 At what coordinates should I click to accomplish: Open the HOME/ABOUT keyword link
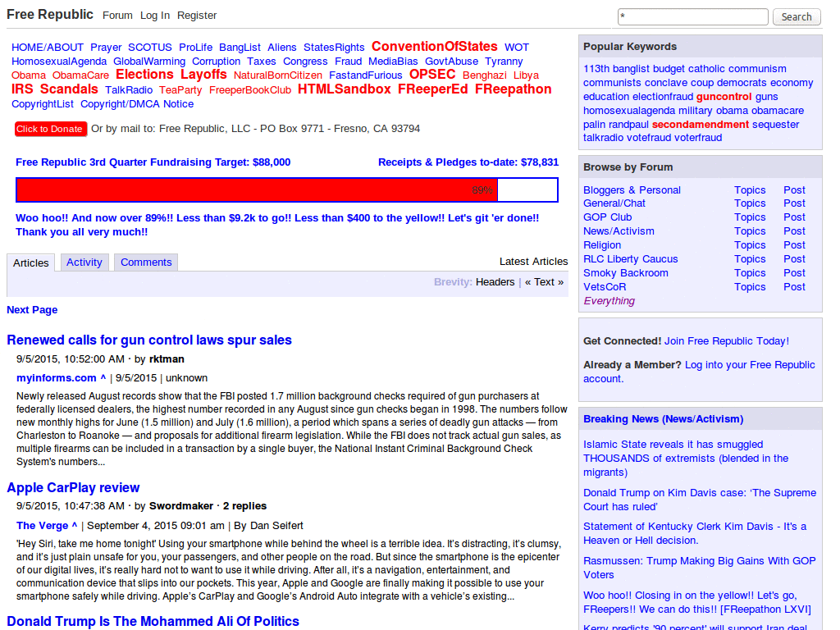48,47
